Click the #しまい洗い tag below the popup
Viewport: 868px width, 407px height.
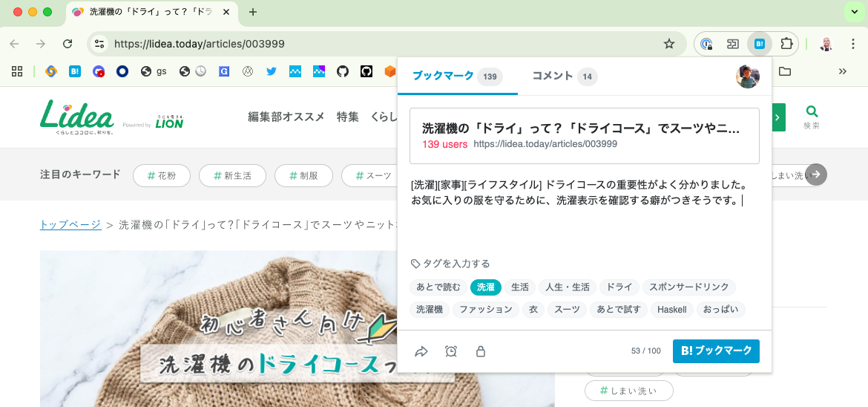coord(629,391)
